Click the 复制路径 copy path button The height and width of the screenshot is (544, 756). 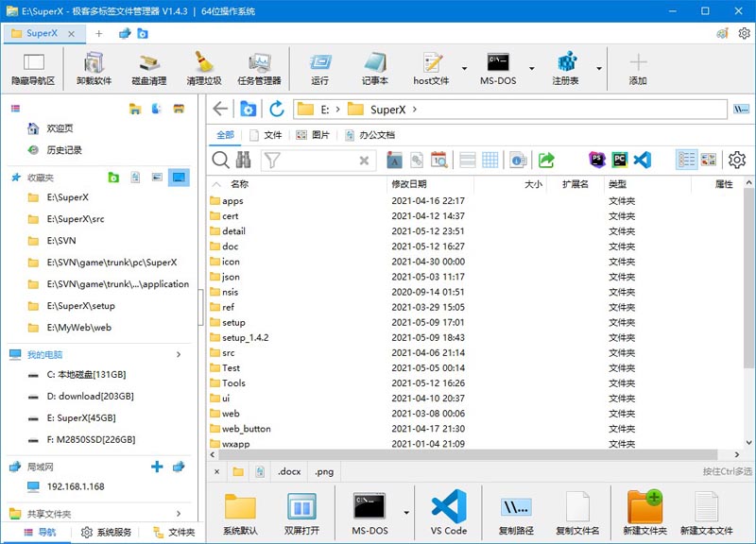[x=516, y=513]
